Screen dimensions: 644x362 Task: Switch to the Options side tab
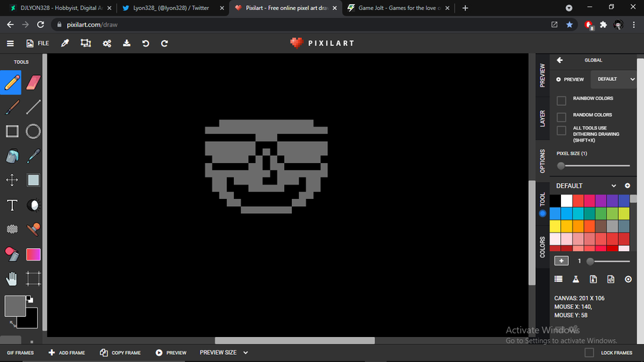tap(542, 161)
